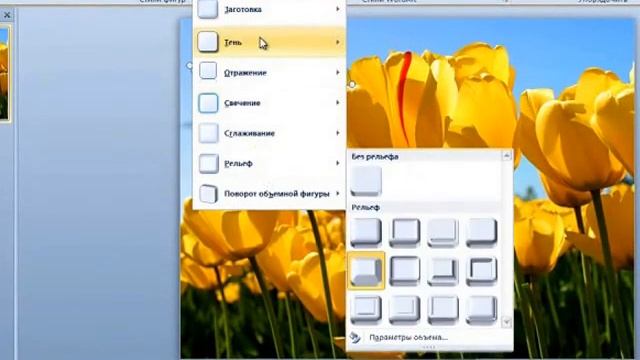Viewport: 640px width, 360px height.
Task: Expand the arrow next to Отражение
Action: click(338, 72)
